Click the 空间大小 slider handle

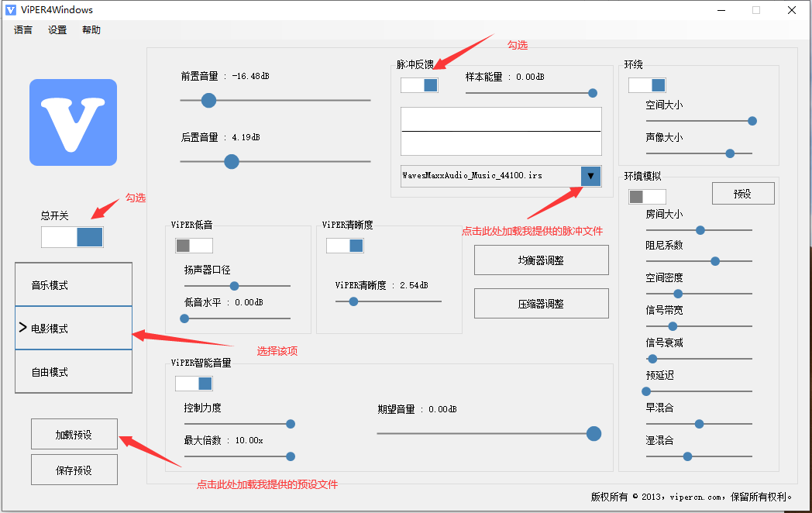[x=752, y=121]
